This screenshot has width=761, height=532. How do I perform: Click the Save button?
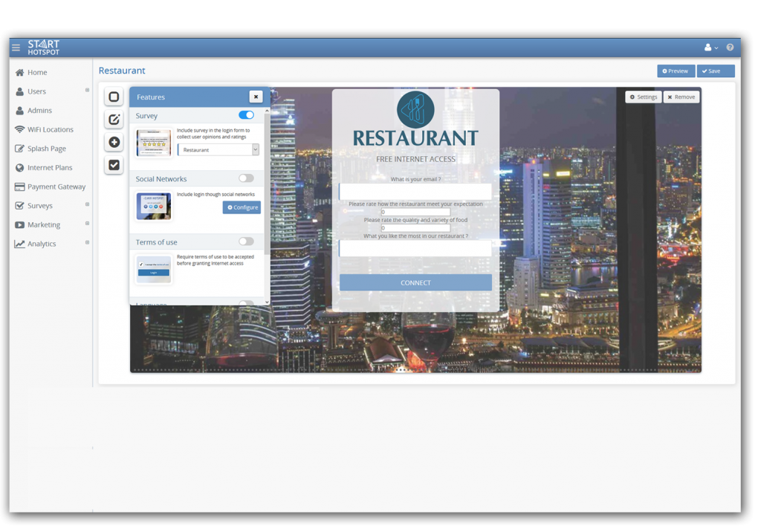pyautogui.click(x=716, y=71)
